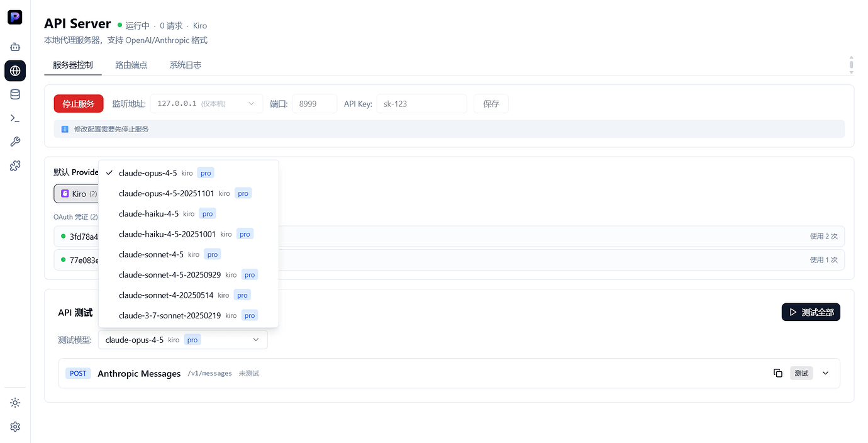Choose claude-opus-4-5 from the model list
The width and height of the screenshot is (868, 443).
click(x=188, y=173)
